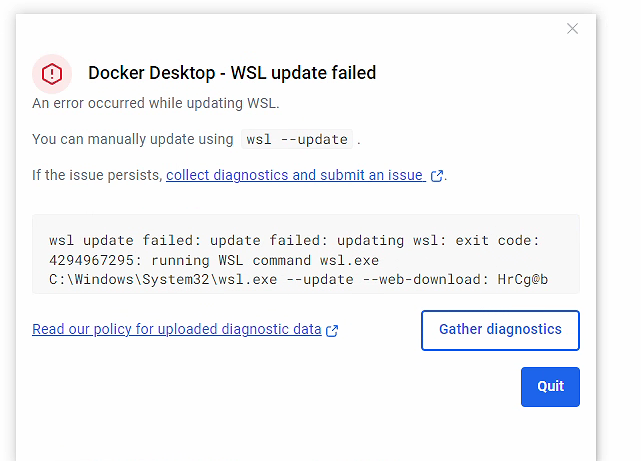The image size is (641, 461).
Task: Click 'If the issue persists' text
Action: pyautogui.click(x=97, y=175)
